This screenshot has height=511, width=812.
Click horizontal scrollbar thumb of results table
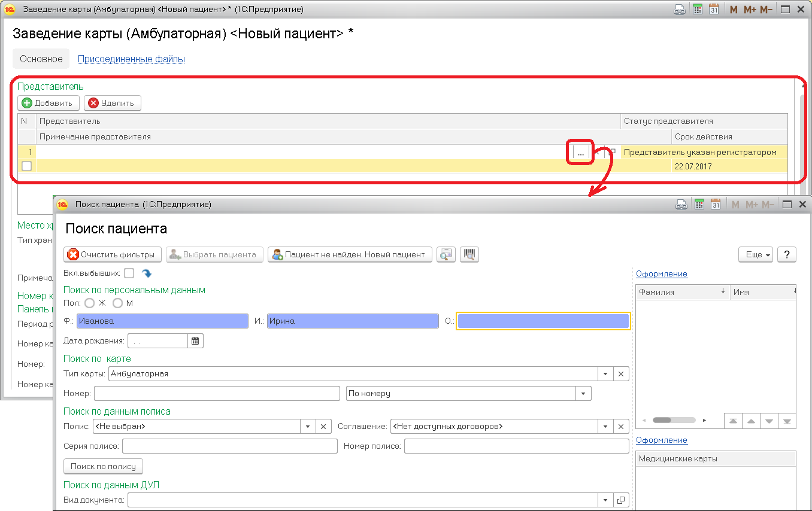coord(674,420)
